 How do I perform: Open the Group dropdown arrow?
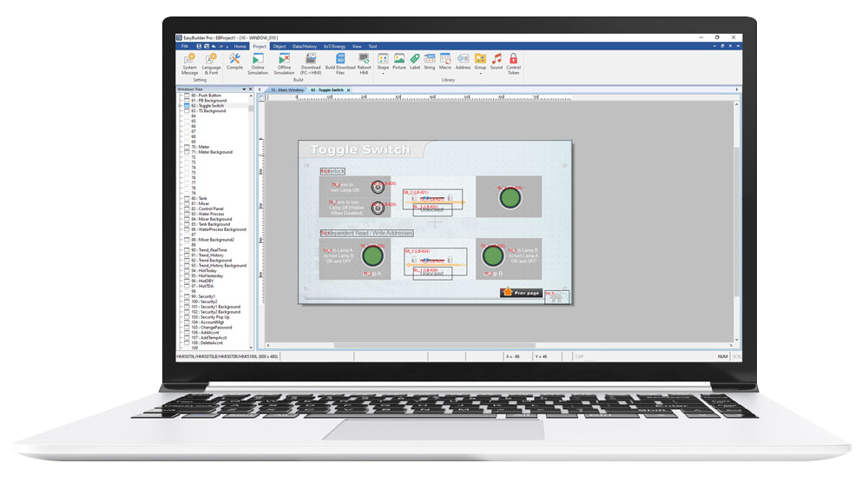point(480,73)
